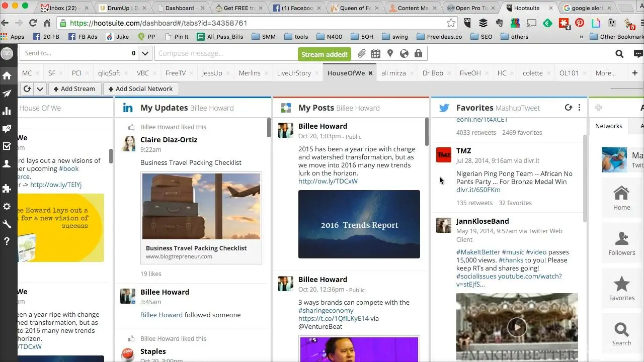Choose the Favorites stream type

coord(621,289)
